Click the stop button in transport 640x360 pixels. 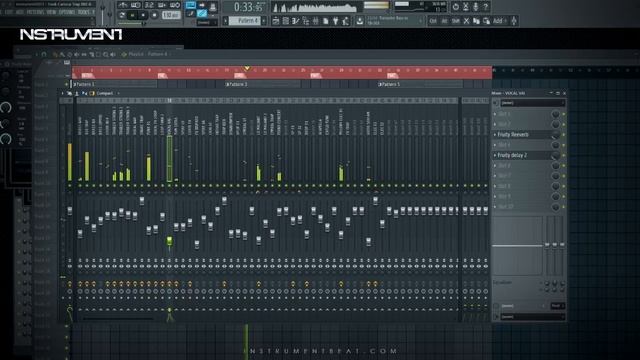click(143, 15)
